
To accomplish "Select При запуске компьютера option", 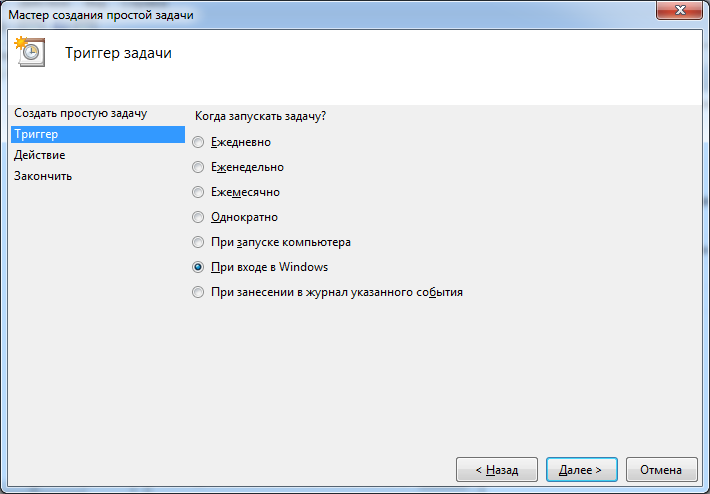I will point(199,242).
